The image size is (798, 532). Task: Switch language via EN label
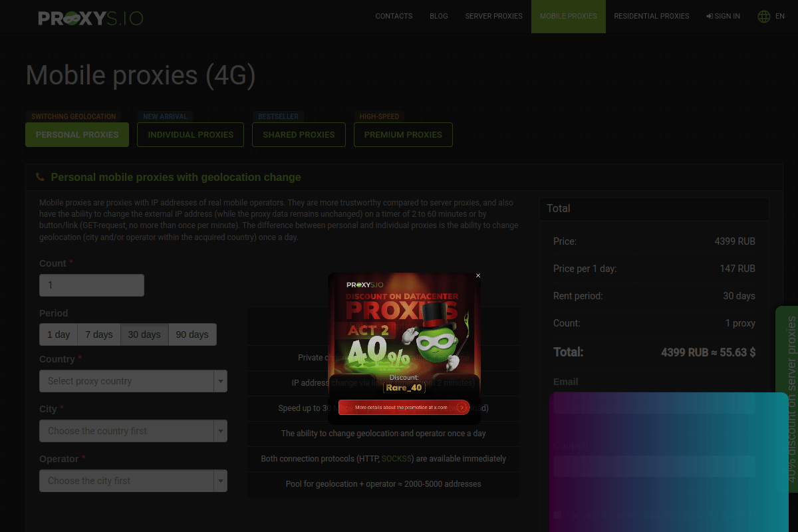780,17
